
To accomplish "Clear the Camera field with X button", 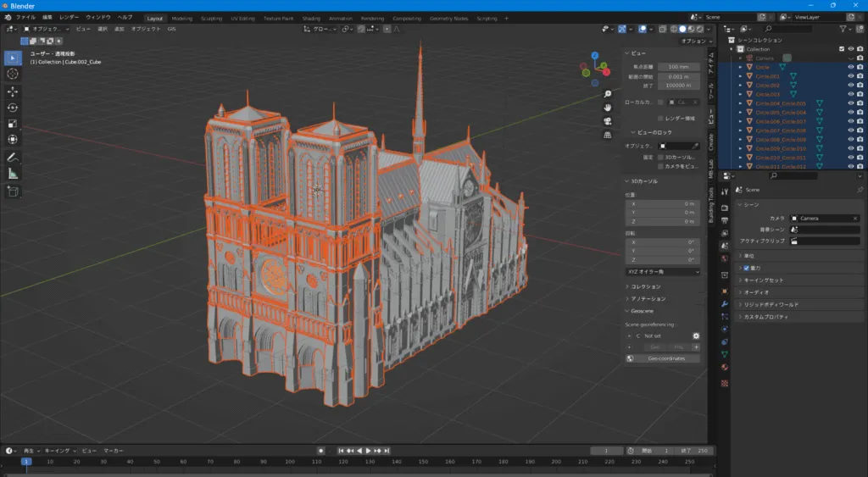I will pos(855,218).
